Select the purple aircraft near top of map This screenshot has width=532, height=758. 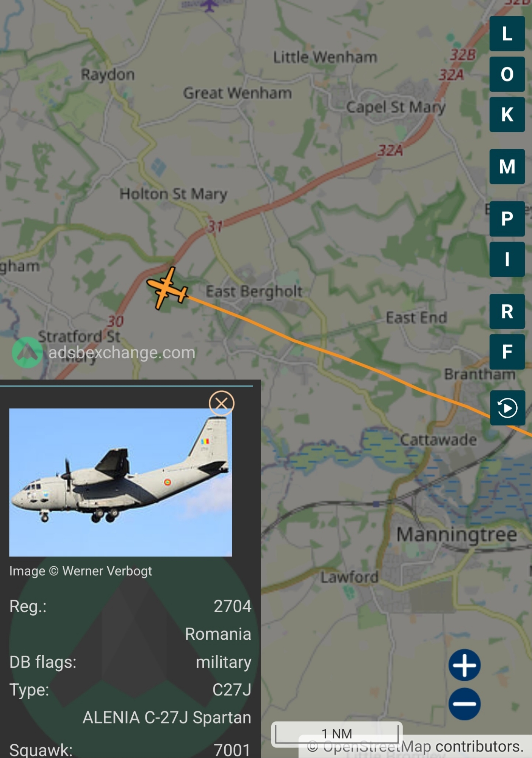[x=209, y=5]
